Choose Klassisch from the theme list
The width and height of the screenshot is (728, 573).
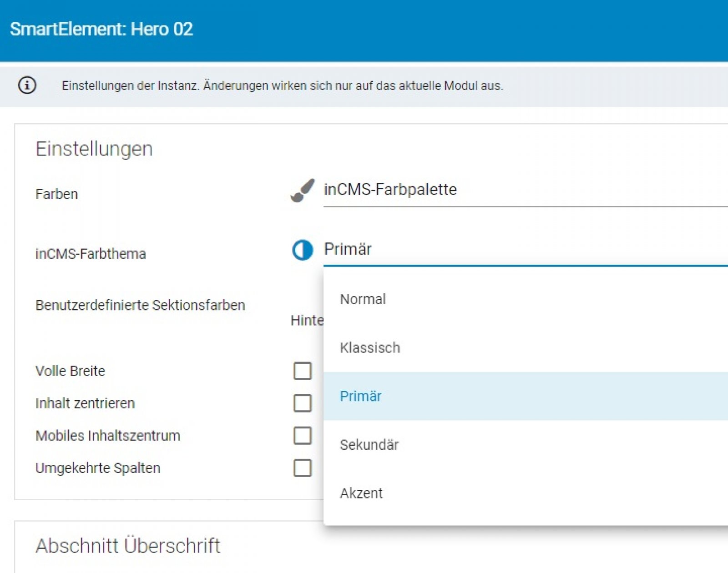(x=370, y=348)
